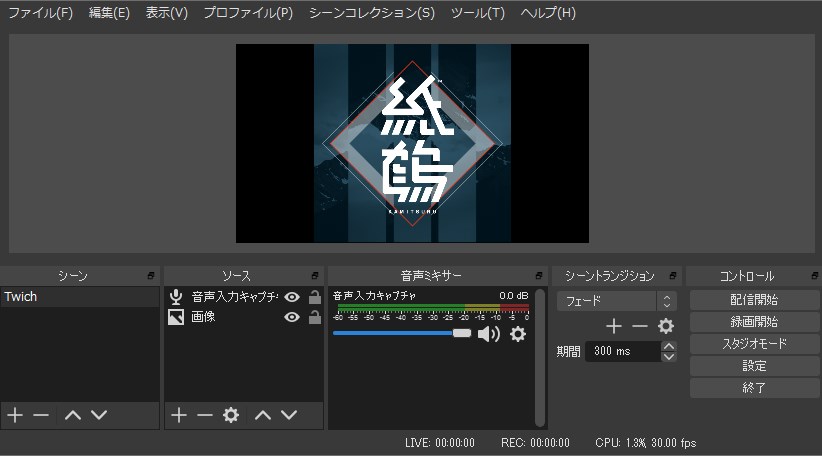The height and width of the screenshot is (456, 822).
Task: Click the preview canvas image
Action: (x=412, y=143)
